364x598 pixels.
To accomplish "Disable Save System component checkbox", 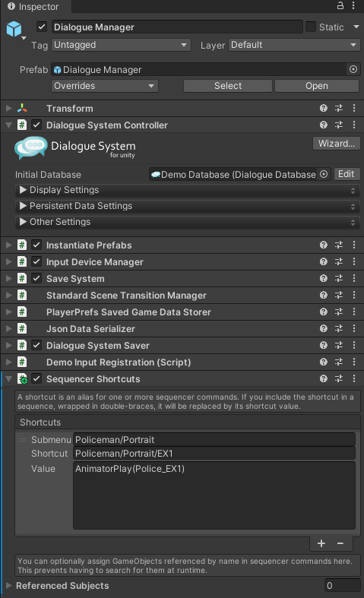I will pyautogui.click(x=36, y=279).
